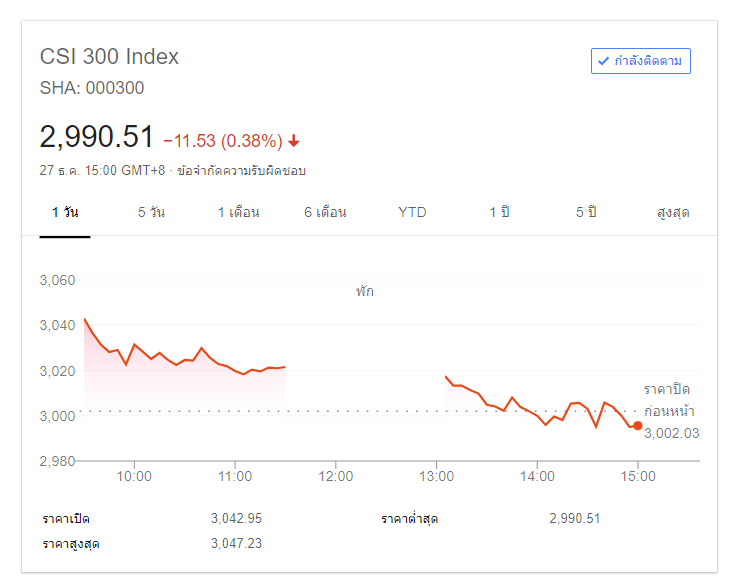Switch to the 5 วัน tab
The image size is (735, 585).
[x=152, y=213]
